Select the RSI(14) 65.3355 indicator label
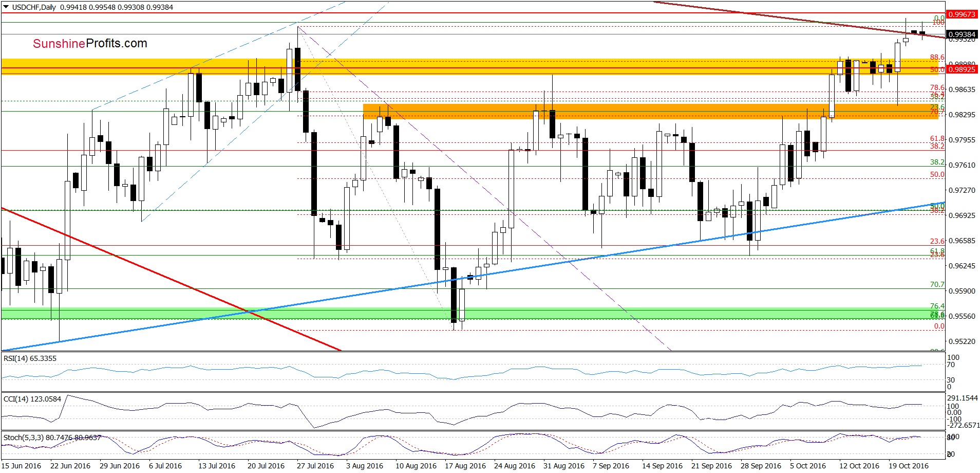The image size is (980, 473). coord(30,358)
